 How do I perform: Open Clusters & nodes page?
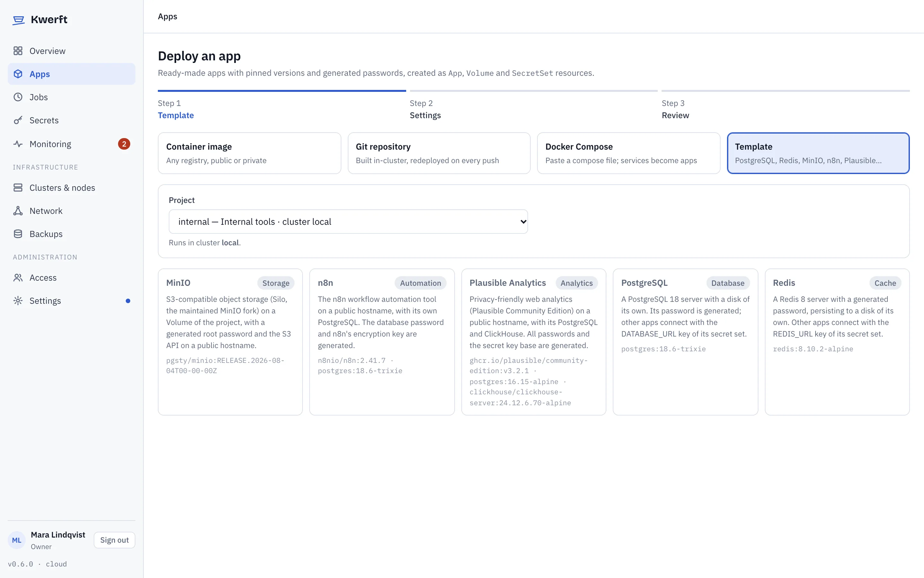click(x=72, y=188)
